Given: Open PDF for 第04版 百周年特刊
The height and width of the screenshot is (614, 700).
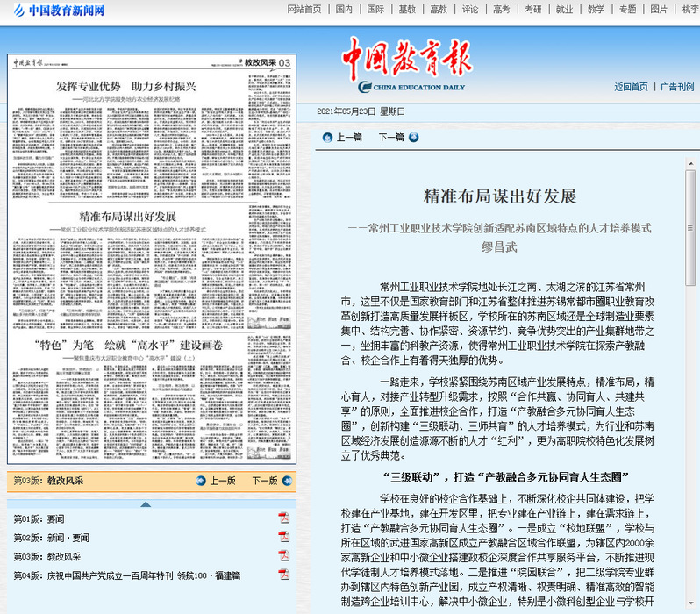Looking at the screenshot, I should 283,575.
